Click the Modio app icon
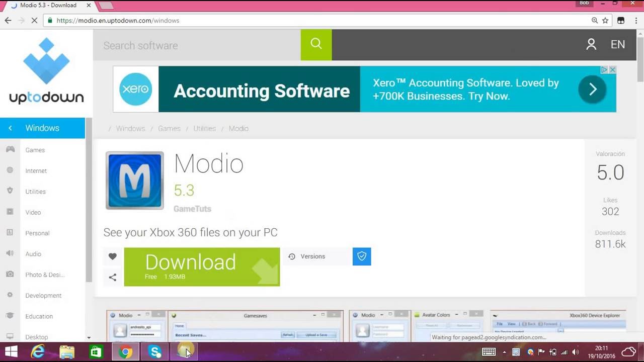Screen dimensions: 644x362 (134, 180)
